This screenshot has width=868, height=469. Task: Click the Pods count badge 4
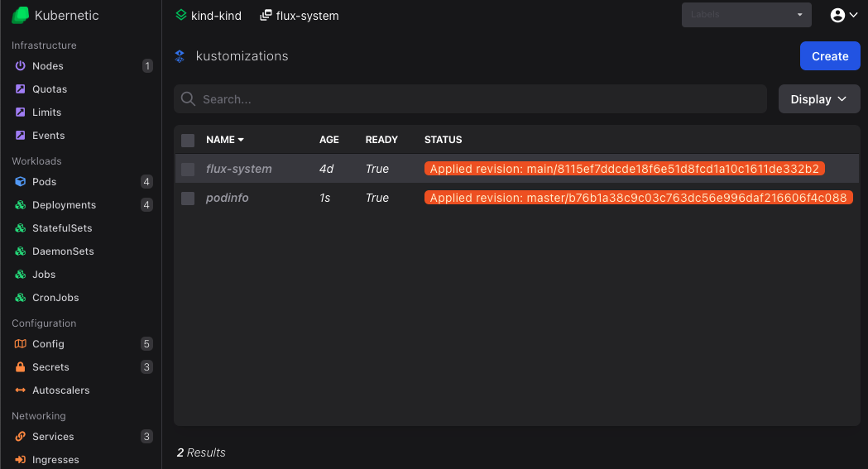(146, 181)
